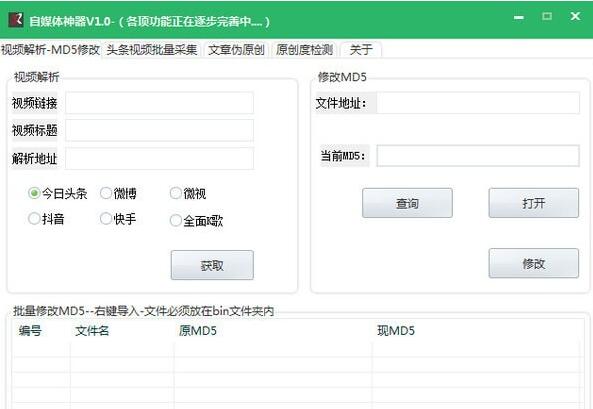Viewport: 593px width, 409px height.
Task: Open the 头条视频批量采集 tab
Action: [152, 50]
